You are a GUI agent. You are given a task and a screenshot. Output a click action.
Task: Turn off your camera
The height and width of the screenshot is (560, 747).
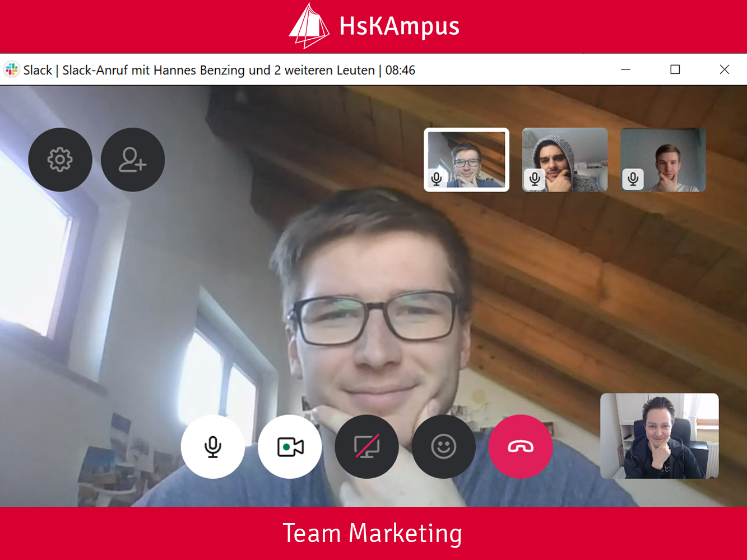point(290,446)
